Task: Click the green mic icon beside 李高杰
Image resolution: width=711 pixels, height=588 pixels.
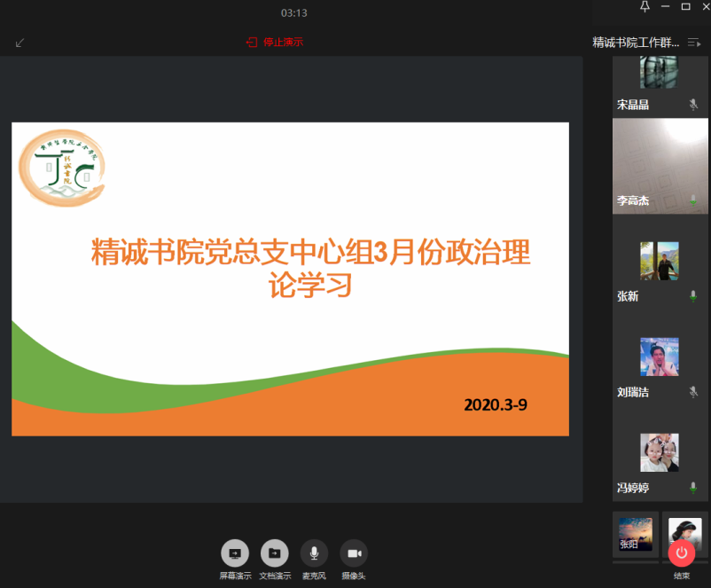Action: 693,201
